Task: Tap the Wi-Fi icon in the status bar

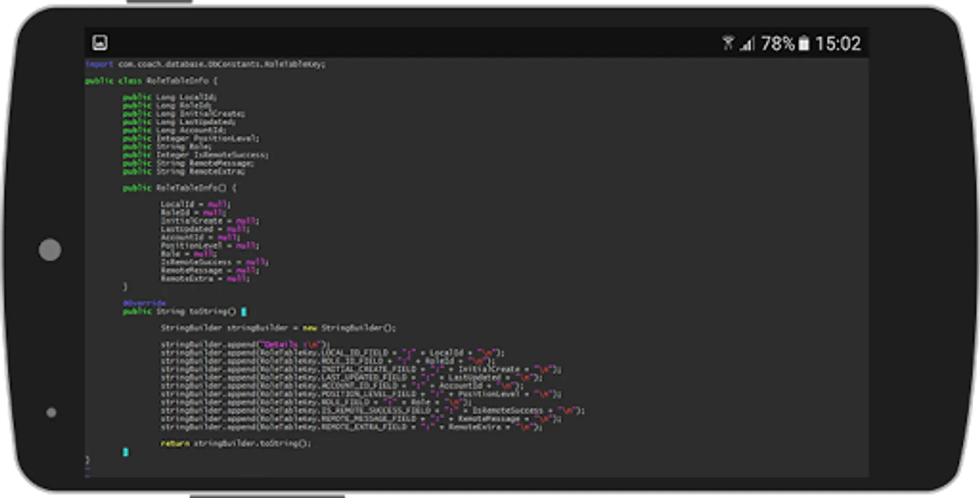Action: [728, 43]
